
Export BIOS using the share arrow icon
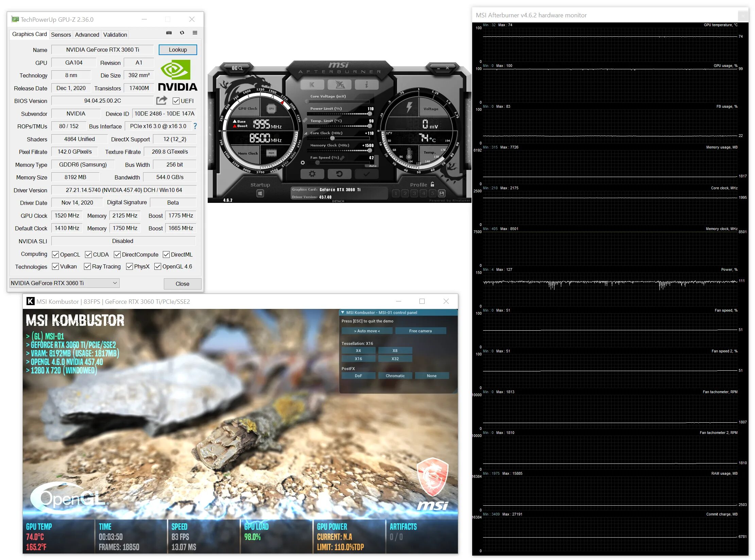[162, 100]
